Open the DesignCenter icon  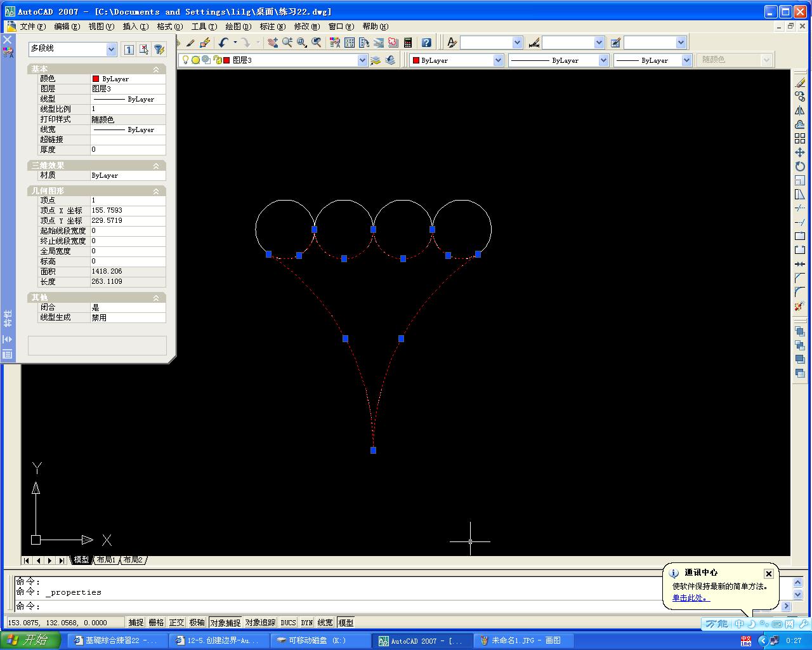point(350,43)
